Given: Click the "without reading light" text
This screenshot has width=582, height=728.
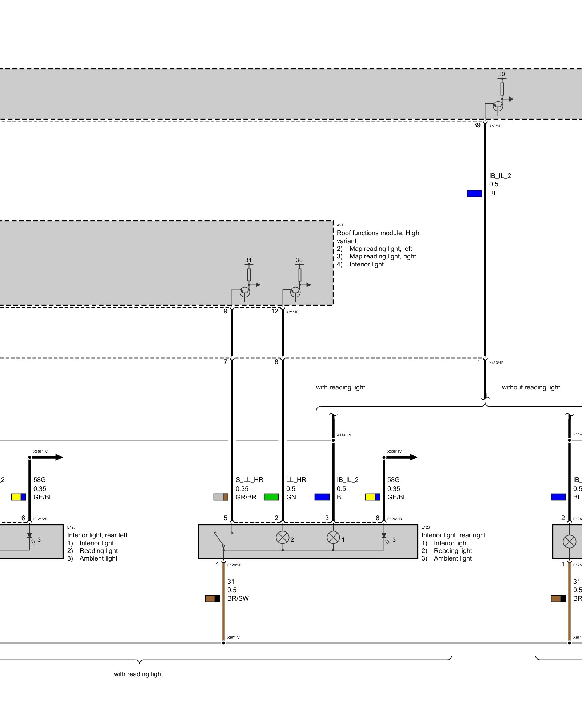Looking at the screenshot, I should point(531,387).
